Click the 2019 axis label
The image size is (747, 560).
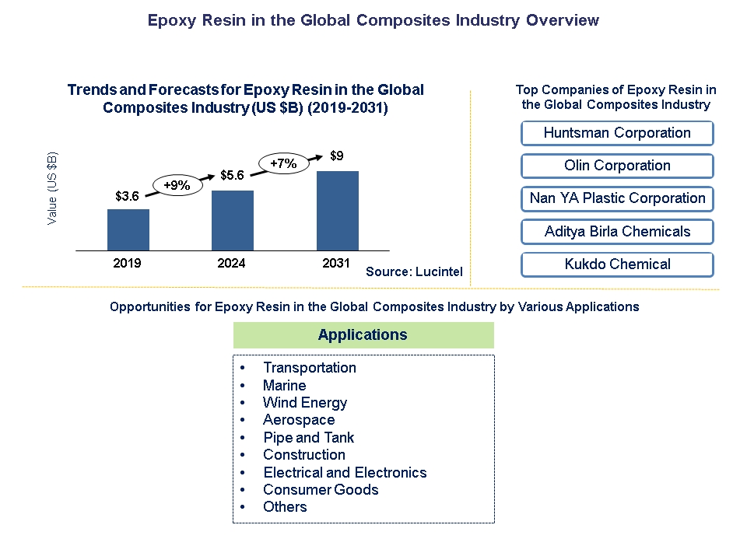click(x=127, y=263)
